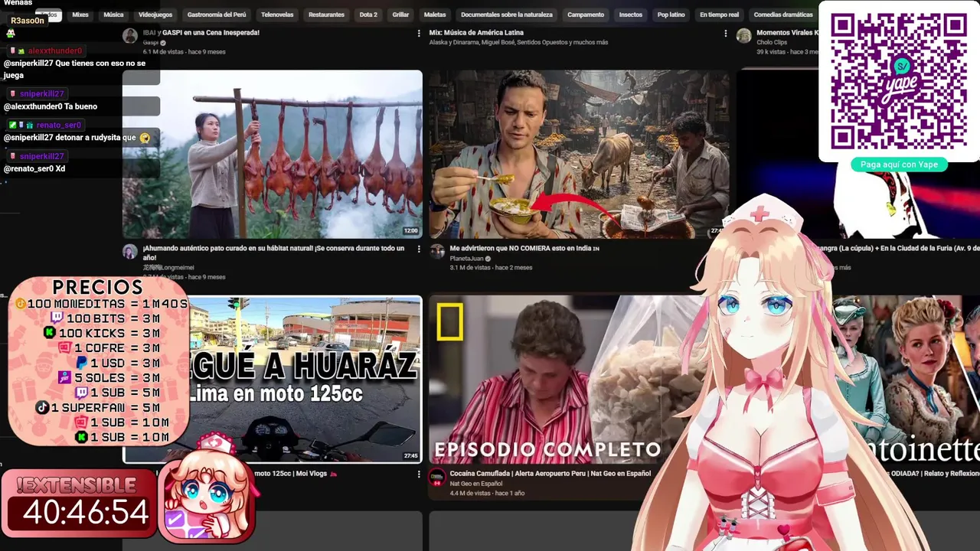
Task: Open Me advirtieron que NO COMIERA title
Action: (524, 249)
